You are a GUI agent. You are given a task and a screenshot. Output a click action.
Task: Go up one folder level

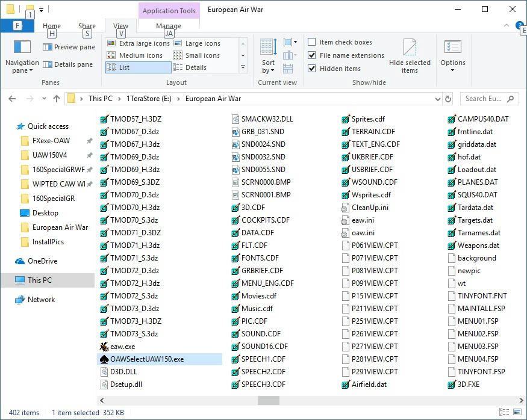[57, 99]
